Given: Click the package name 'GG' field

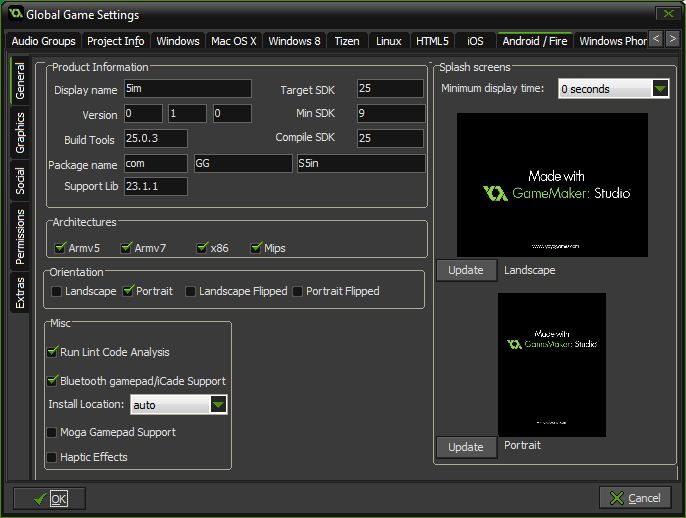Looking at the screenshot, I should 243,163.
